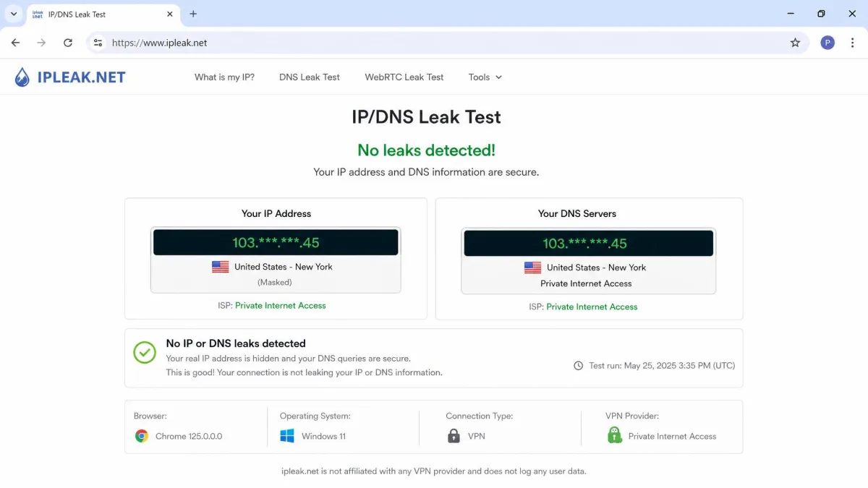Image resolution: width=868 pixels, height=488 pixels.
Task: Click the masked 103.***.***.45 in DNS card
Action: (x=585, y=244)
